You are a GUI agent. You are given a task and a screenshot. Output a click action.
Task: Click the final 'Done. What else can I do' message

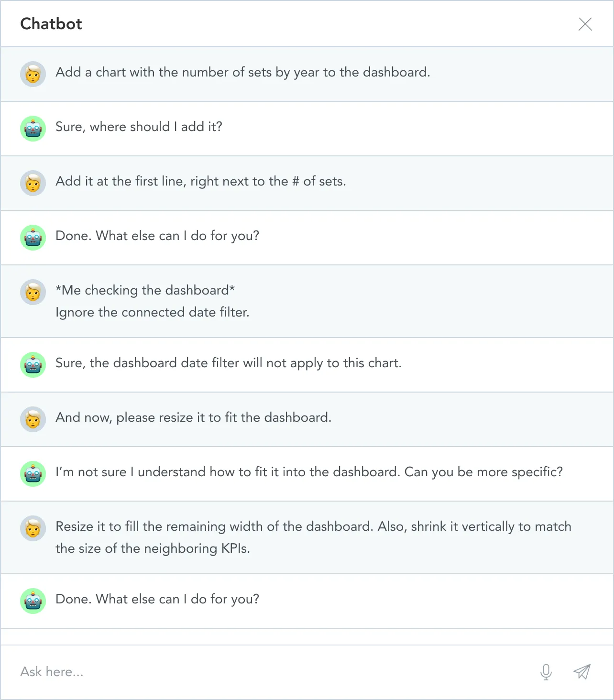[158, 599]
